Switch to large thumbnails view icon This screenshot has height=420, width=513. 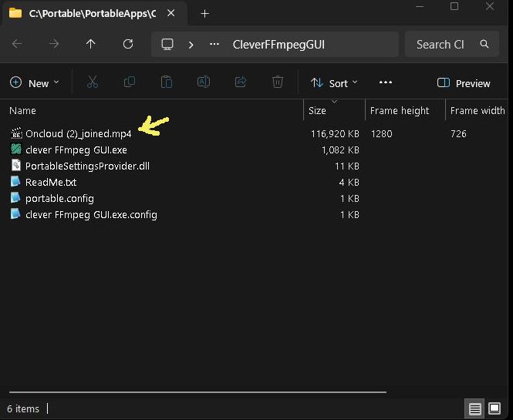pyautogui.click(x=494, y=408)
